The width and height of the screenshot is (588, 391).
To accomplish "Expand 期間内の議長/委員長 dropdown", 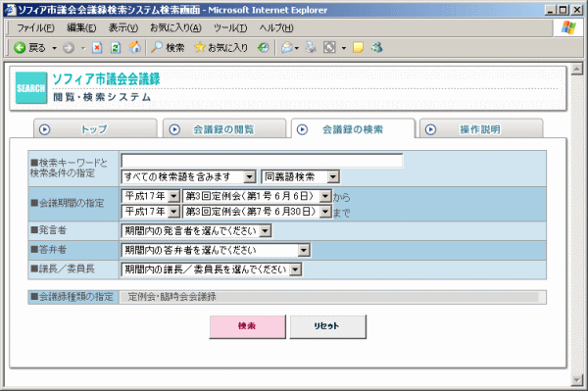I will click(x=296, y=269).
